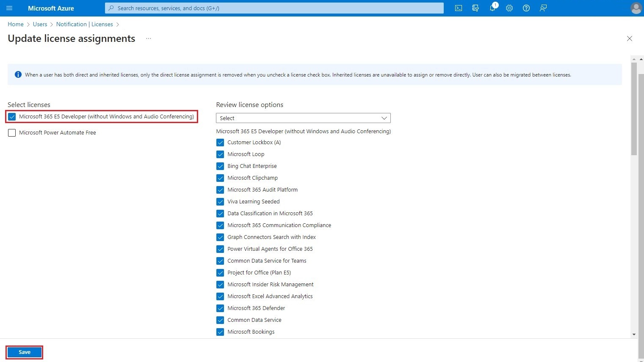Check the Microsoft Power Automate Free license
This screenshot has width=644, height=362.
coord(12,132)
